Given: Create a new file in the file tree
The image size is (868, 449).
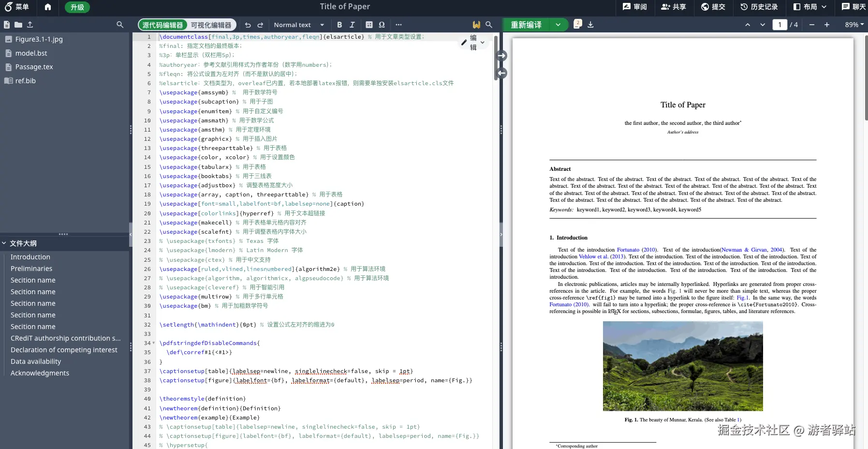Looking at the screenshot, I should point(7,25).
